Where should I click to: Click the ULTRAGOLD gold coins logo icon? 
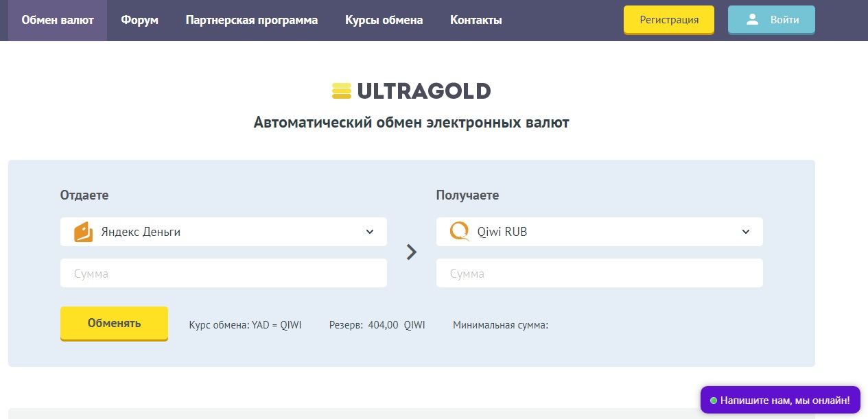pyautogui.click(x=341, y=91)
